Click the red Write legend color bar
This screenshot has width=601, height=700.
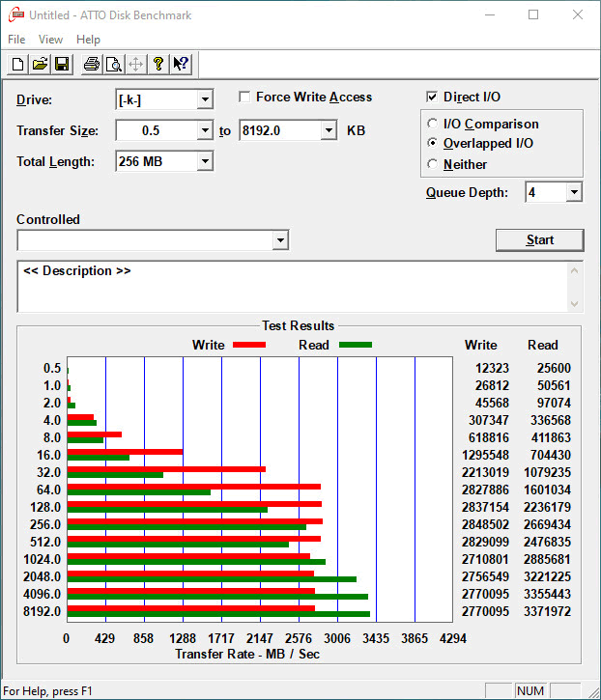(x=249, y=345)
